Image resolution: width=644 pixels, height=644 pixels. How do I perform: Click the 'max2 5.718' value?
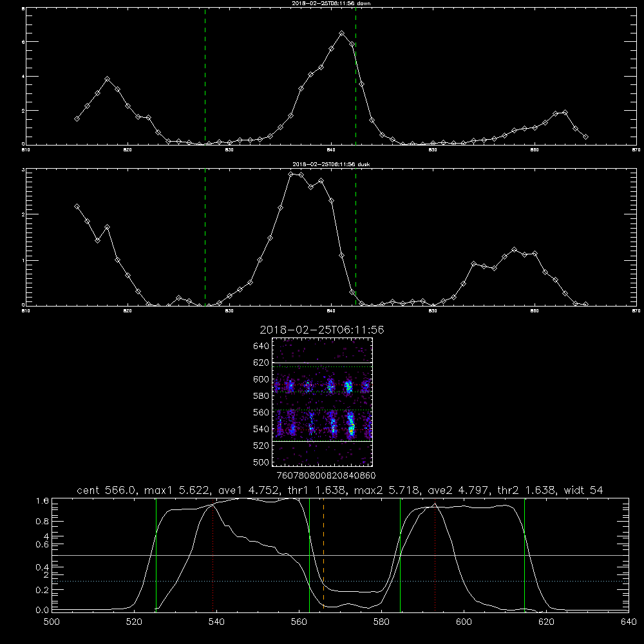(x=386, y=490)
